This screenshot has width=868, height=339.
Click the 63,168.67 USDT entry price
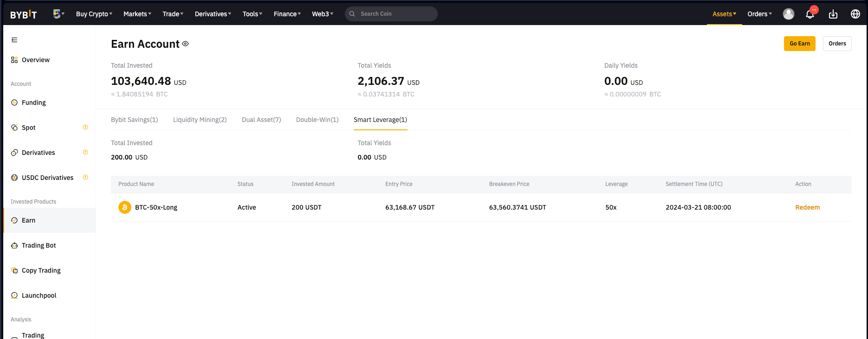point(410,207)
